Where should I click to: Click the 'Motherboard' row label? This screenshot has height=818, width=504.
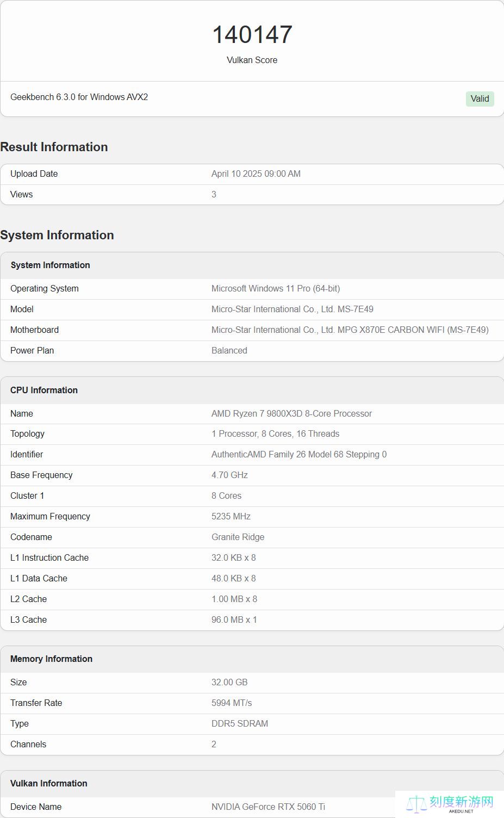[34, 330]
